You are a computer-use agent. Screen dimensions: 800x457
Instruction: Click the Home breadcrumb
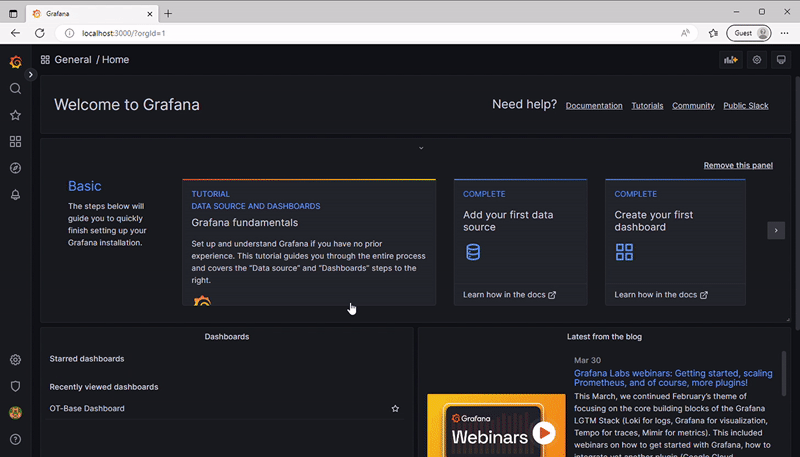(x=115, y=60)
